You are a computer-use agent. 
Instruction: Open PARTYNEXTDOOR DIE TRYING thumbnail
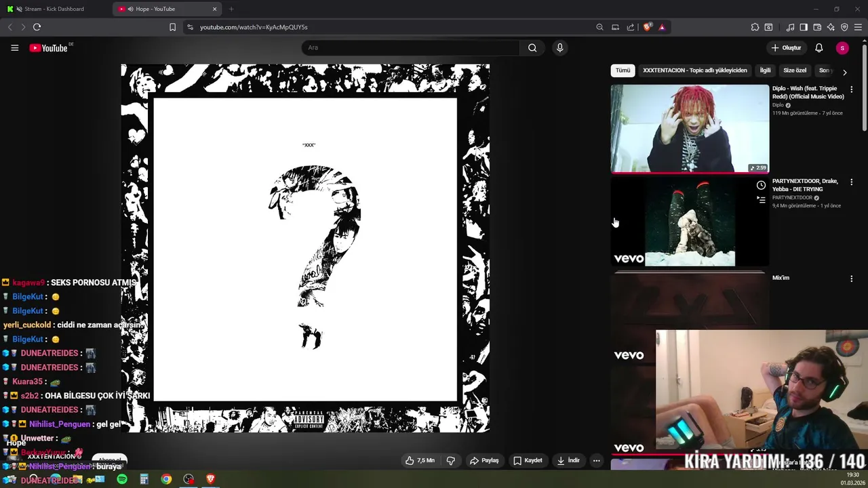tap(690, 222)
